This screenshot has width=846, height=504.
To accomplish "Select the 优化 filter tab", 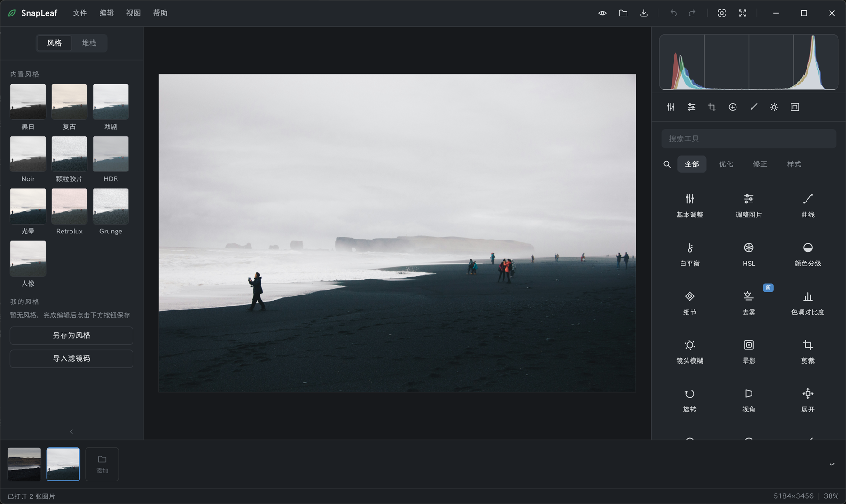I will click(726, 164).
